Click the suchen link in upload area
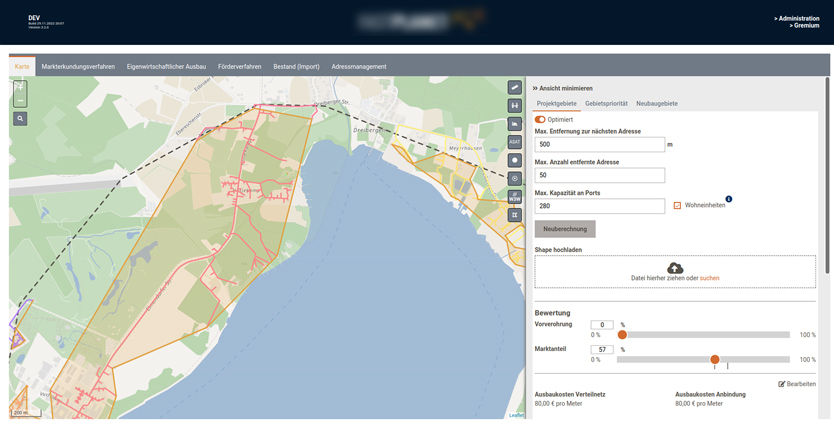This screenshot has width=834, height=425. click(x=709, y=278)
